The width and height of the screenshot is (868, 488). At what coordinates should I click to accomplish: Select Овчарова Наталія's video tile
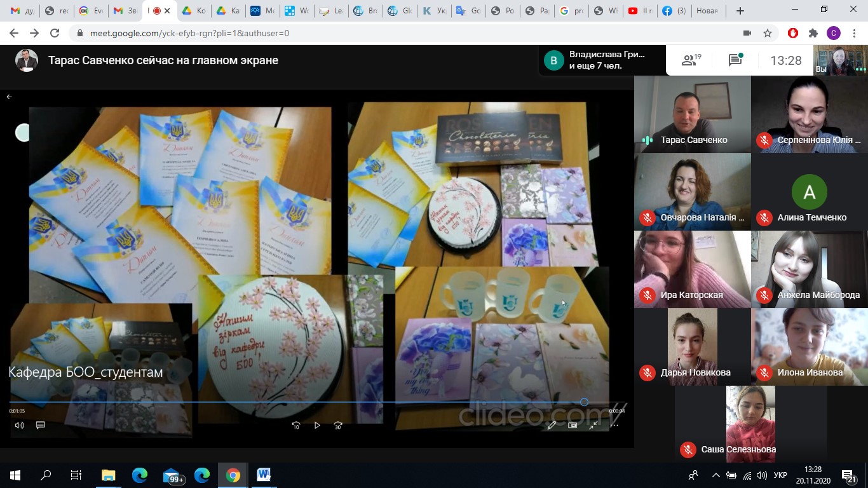click(693, 192)
